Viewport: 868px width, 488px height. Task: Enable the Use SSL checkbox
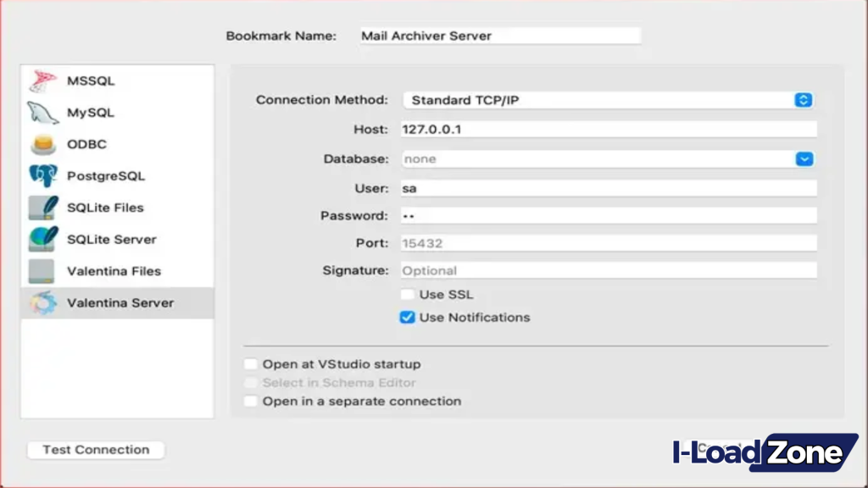point(408,294)
